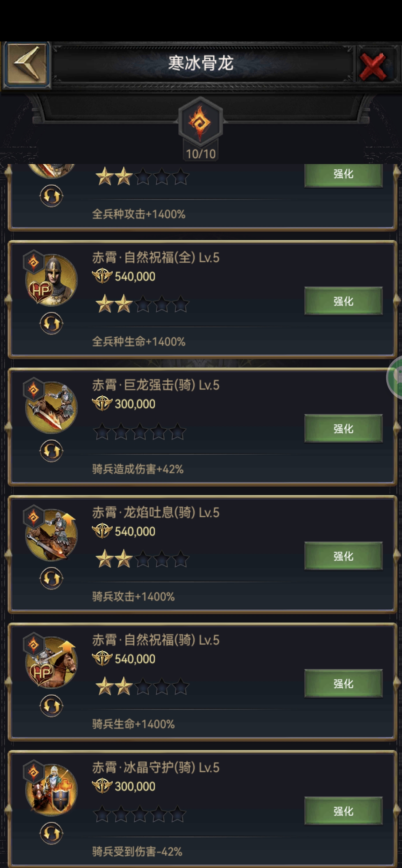This screenshot has height=868, width=402.
Task: Swap the skill under 自然祝福(全) with its refresh icon
Action: tap(51, 324)
